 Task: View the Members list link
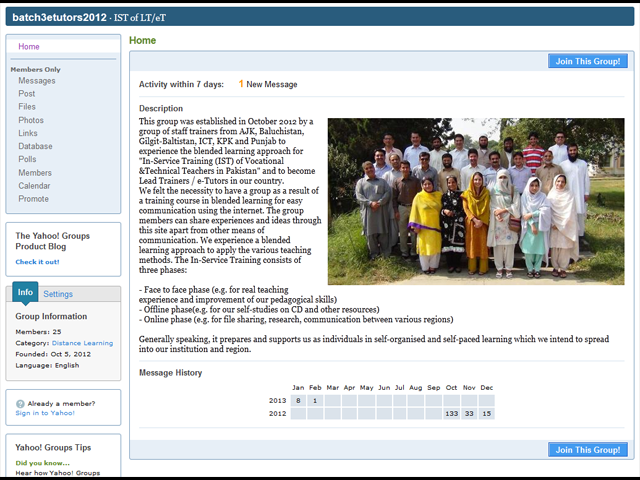[35, 173]
